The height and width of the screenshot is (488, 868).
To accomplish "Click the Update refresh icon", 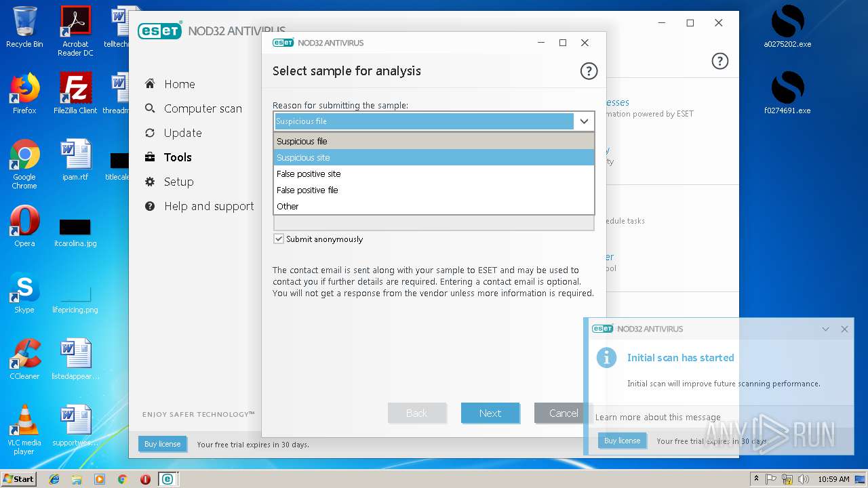I will 150,133.
